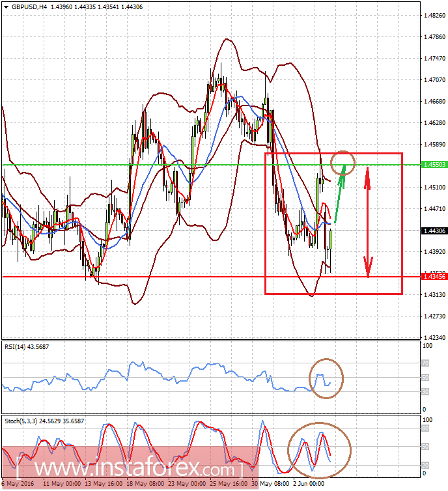Click the black current price label 1.44306
This screenshot has width=448, height=491.
coord(434,231)
